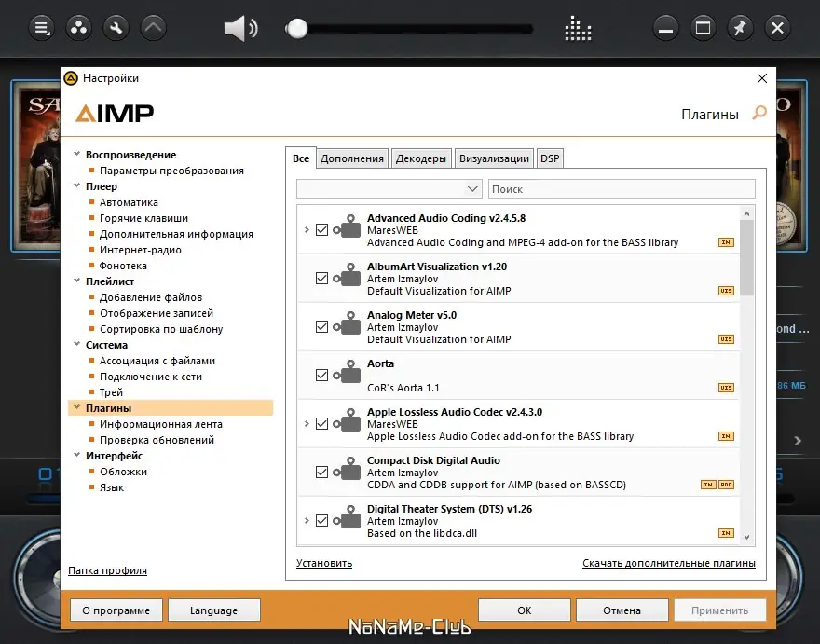The width and height of the screenshot is (820, 644).
Task: Click the Поиск plugin search field
Action: (x=622, y=189)
